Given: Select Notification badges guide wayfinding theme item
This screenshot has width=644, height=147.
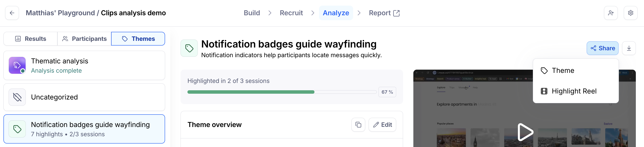Looking at the screenshot, I should click(x=84, y=129).
